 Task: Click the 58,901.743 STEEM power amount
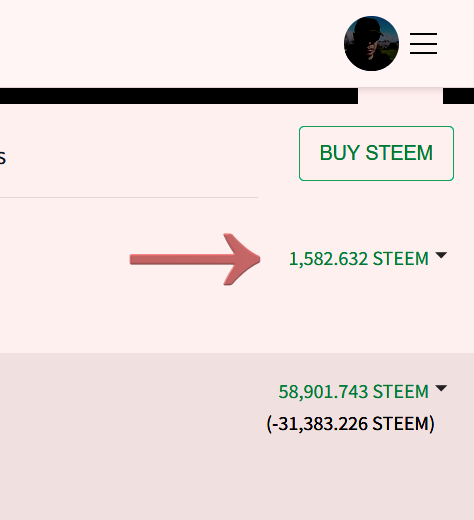[x=353, y=392]
